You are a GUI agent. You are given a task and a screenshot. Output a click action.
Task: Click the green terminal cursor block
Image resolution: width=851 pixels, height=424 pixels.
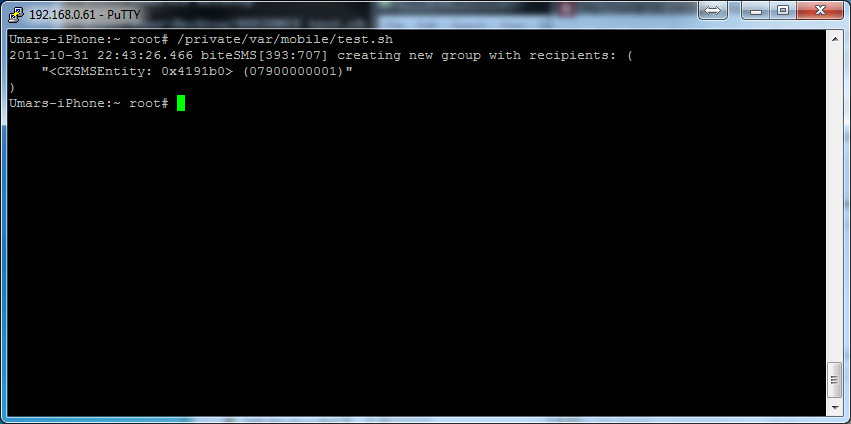pos(181,103)
